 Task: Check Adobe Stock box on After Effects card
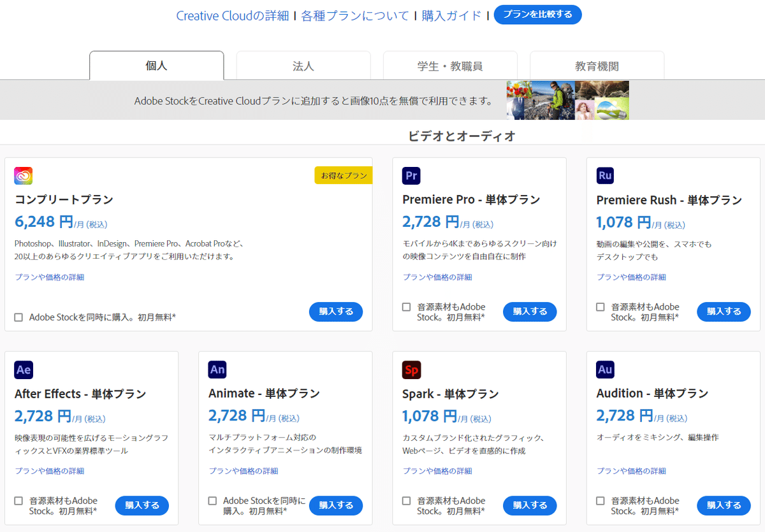[18, 501]
